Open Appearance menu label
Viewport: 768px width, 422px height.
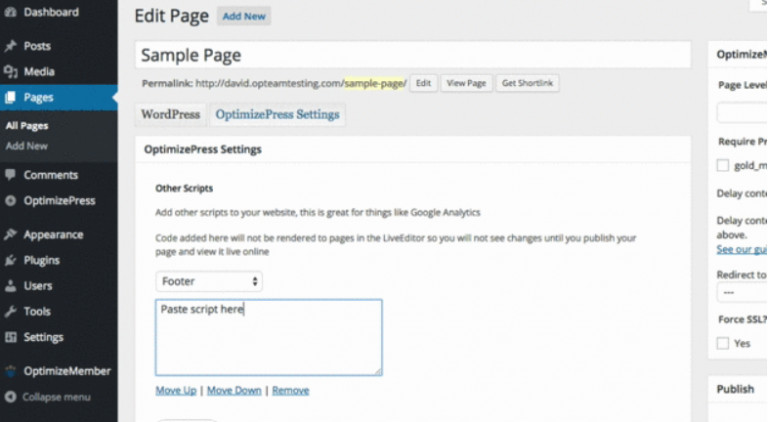pyautogui.click(x=53, y=235)
